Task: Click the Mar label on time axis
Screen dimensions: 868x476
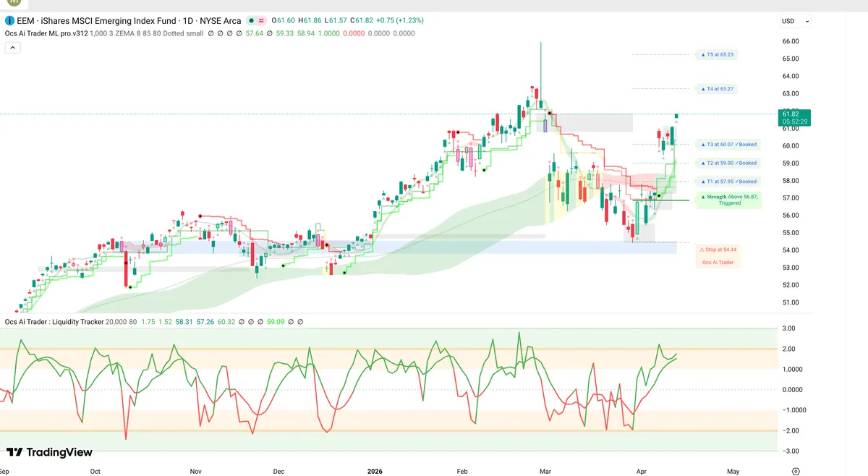Action: [546, 471]
